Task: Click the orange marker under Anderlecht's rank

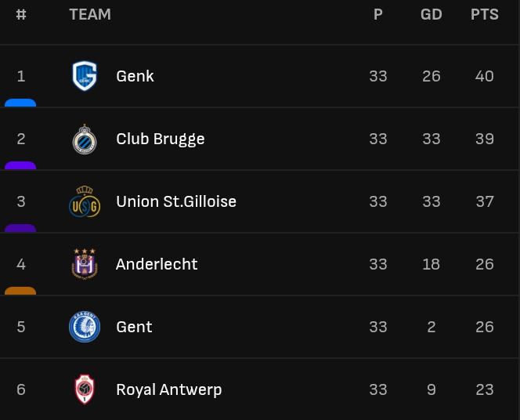Action: (20, 291)
